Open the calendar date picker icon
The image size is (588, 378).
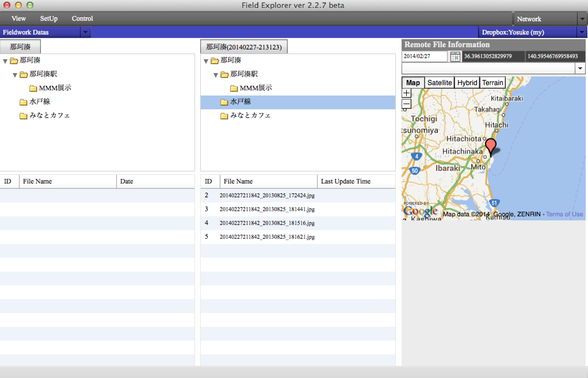[x=455, y=56]
